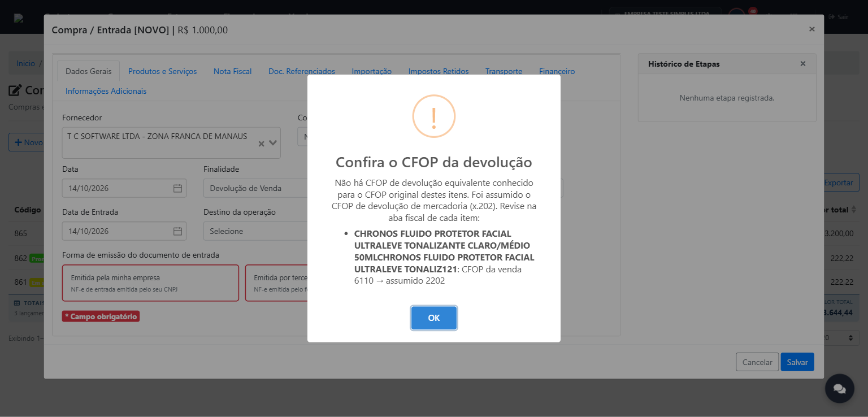Image resolution: width=868 pixels, height=417 pixels.
Task: Expand the Fornecedor dropdown arrow
Action: pyautogui.click(x=273, y=143)
